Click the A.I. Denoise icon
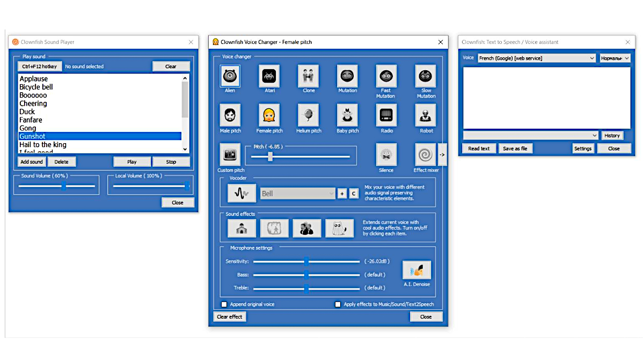Screen dimensions: 644x362 click(x=416, y=270)
